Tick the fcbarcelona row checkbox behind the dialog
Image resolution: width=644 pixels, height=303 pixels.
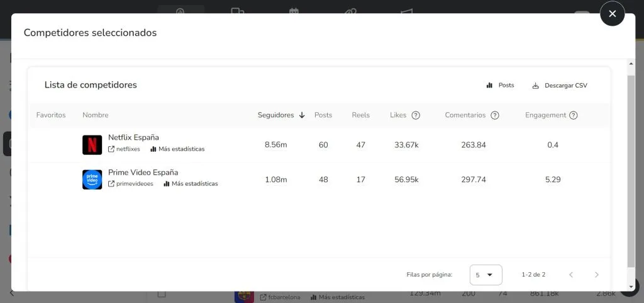(162, 294)
